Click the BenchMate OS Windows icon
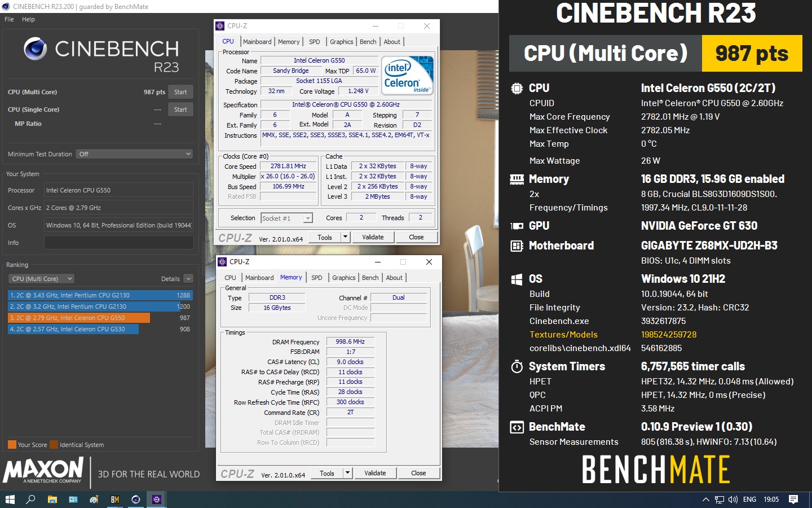The image size is (812, 508). click(x=517, y=279)
